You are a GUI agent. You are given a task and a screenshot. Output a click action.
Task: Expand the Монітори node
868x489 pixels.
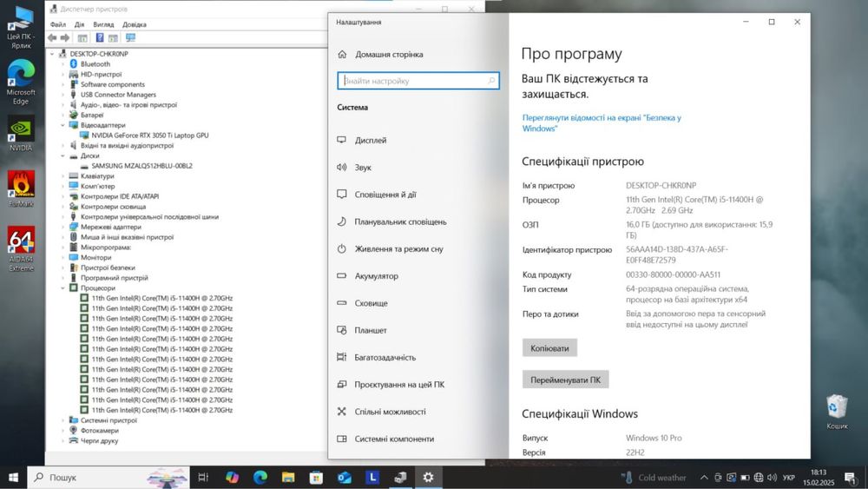click(x=62, y=257)
